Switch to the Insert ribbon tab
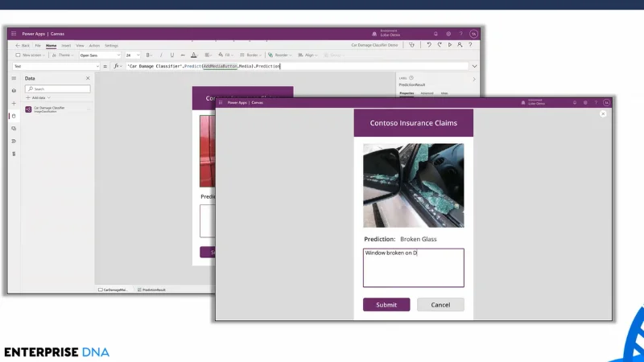The image size is (644, 362). point(66,46)
